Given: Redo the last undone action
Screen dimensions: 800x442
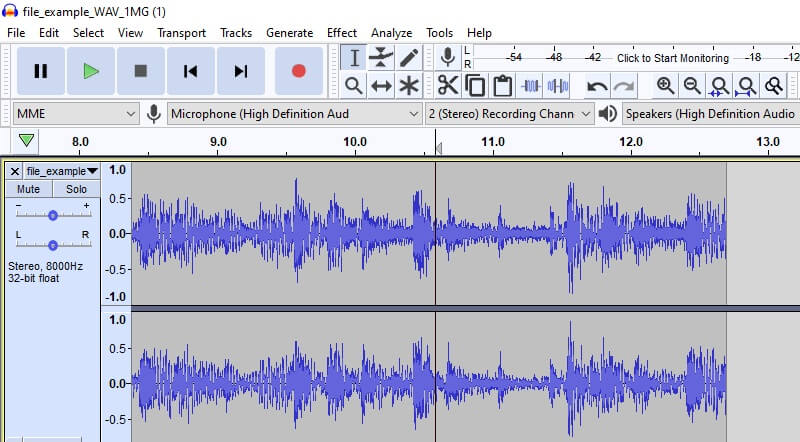Looking at the screenshot, I should (x=623, y=86).
